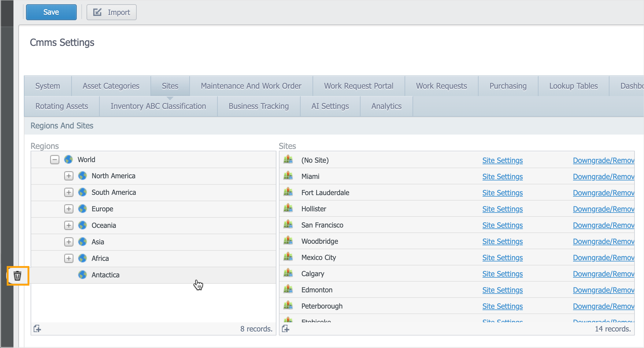Click the (No Site) site icon
Viewport: 644px width, 348px height.
coord(288,160)
